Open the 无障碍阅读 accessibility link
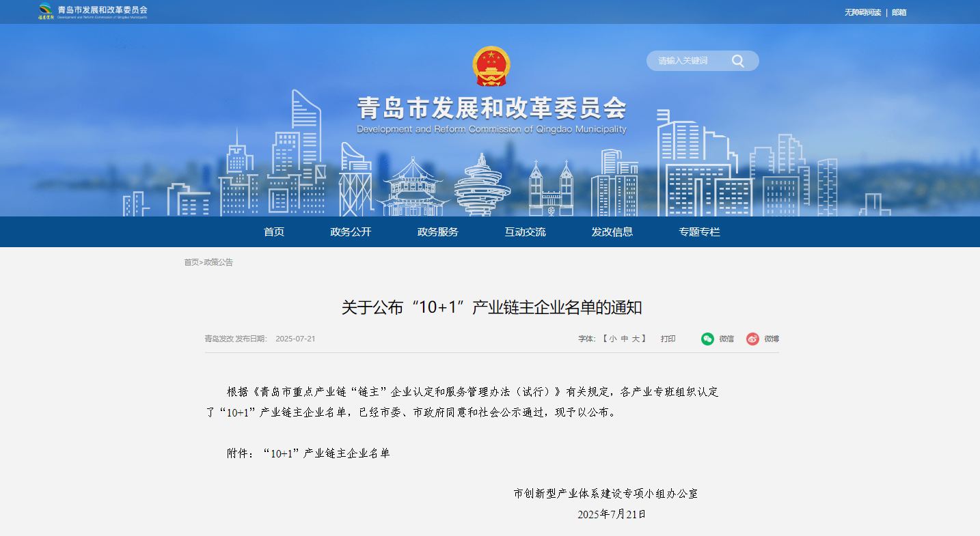Image resolution: width=980 pixels, height=536 pixels. (862, 12)
